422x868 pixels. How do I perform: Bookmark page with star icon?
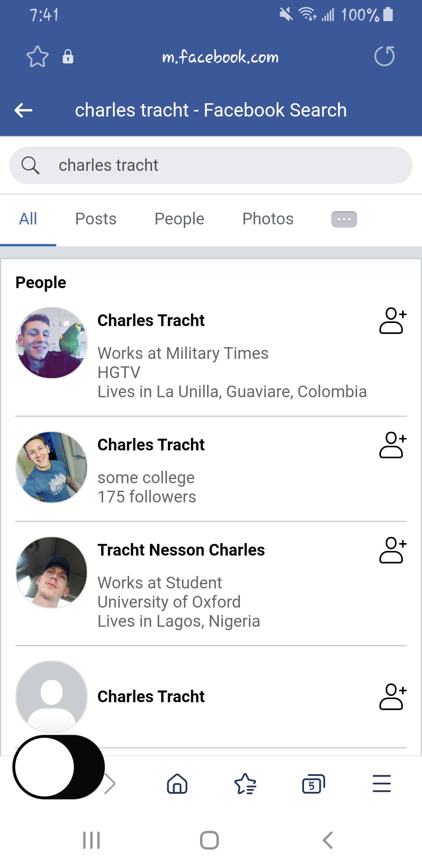pyautogui.click(x=37, y=57)
